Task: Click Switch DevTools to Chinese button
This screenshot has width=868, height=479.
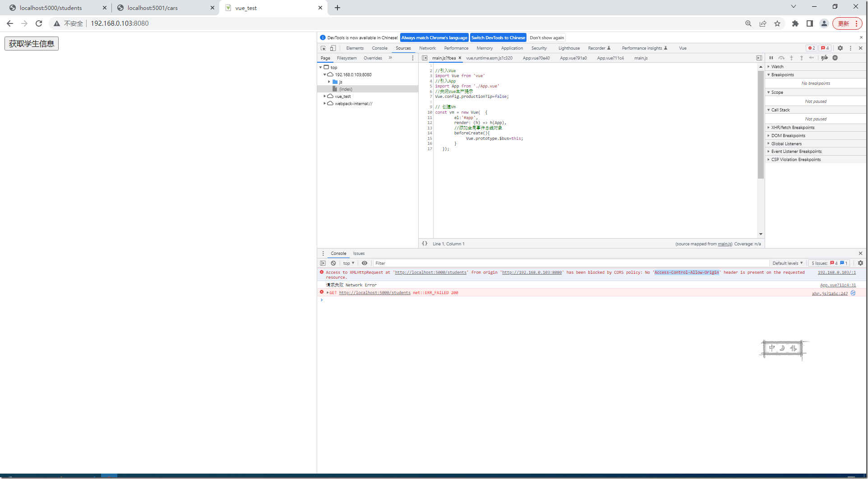Action: [498, 38]
